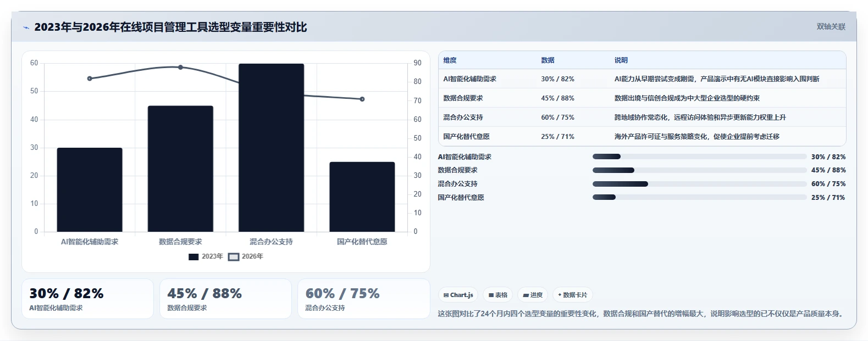The image size is (868, 341).
Task: Click the 60 tick on the left axis
Action: click(34, 63)
